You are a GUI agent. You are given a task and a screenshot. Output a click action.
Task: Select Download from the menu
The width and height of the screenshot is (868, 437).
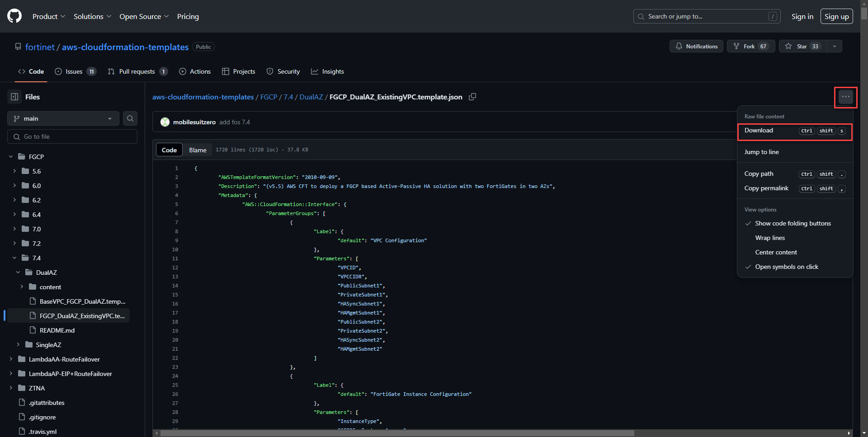pyautogui.click(x=795, y=131)
